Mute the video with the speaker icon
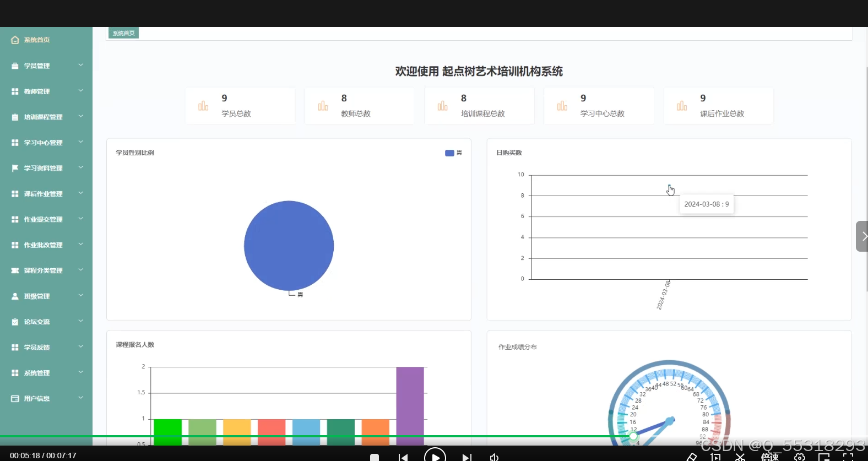Screen dimensions: 868x461 click(x=494, y=457)
